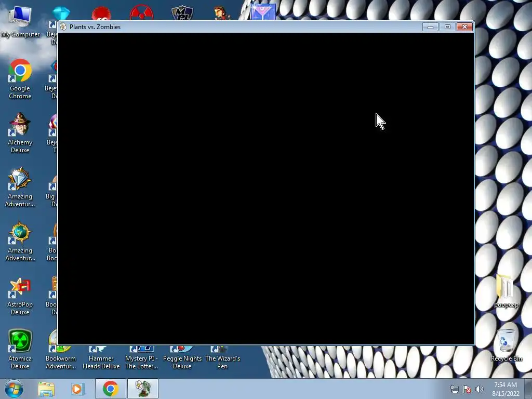Minimize the Plants vs. Zombies window
Screen dimensions: 532x399
tap(430, 27)
